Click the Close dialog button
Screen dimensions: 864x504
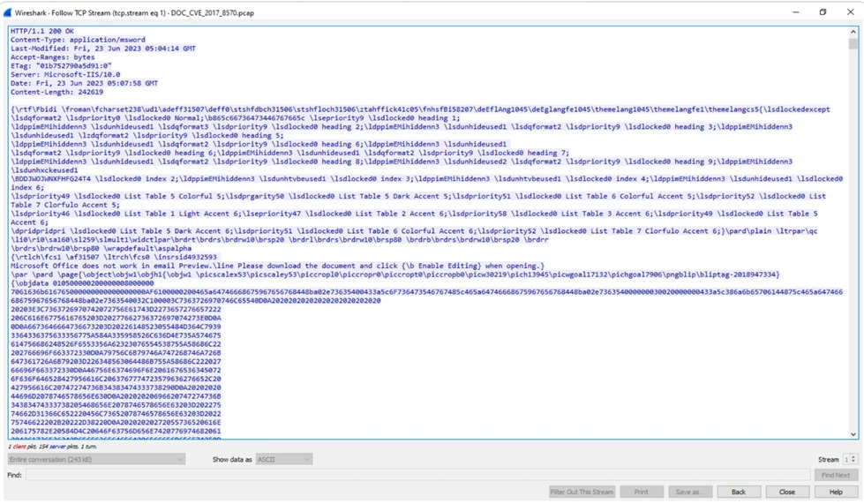(x=787, y=492)
